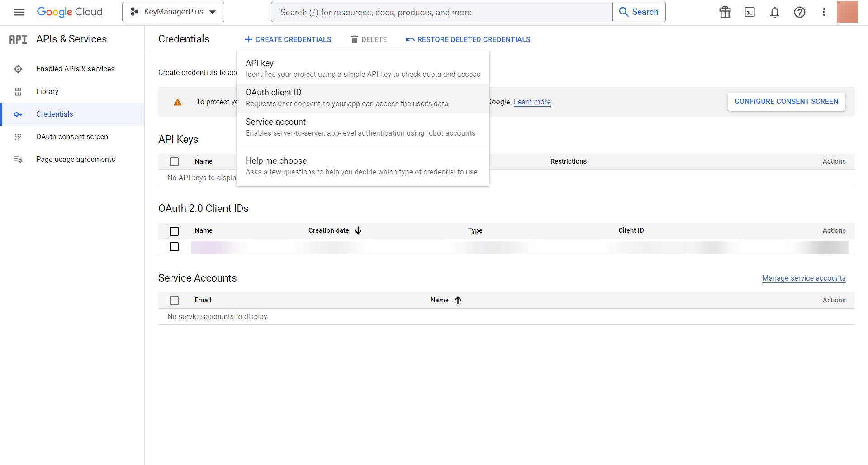The image size is (868, 465).
Task: Open the help question mark icon
Action: click(800, 12)
